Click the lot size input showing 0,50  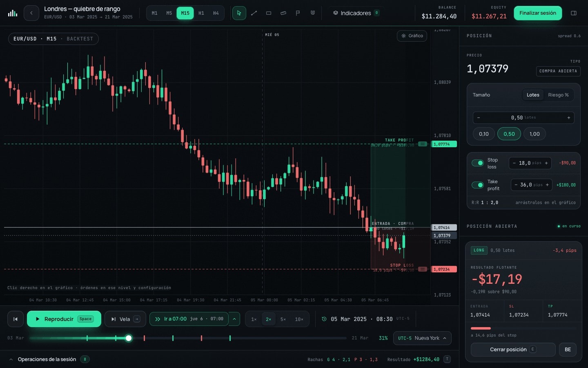pyautogui.click(x=523, y=118)
